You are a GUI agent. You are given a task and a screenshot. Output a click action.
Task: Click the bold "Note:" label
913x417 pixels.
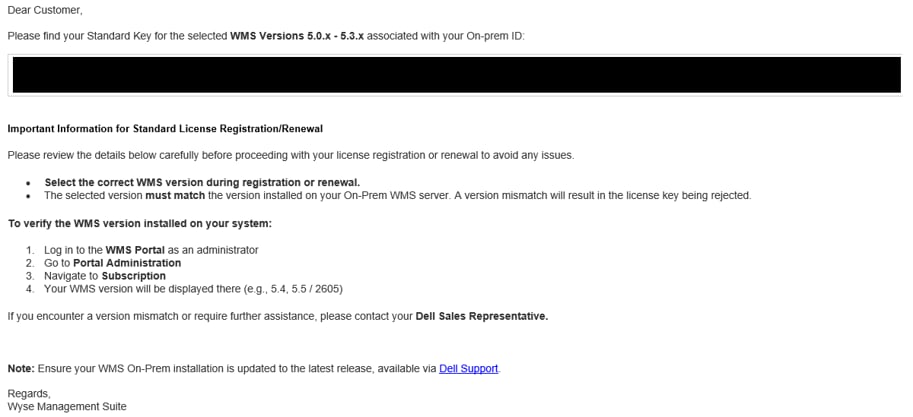click(22, 369)
